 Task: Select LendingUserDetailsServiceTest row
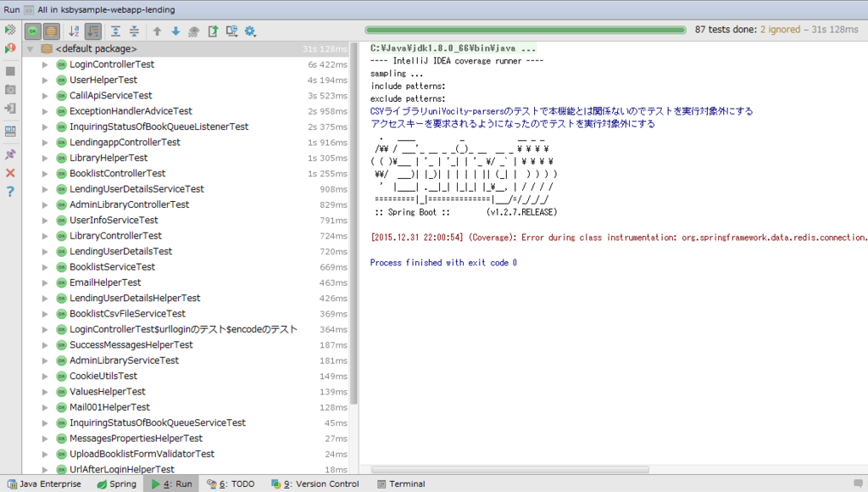(x=187, y=189)
